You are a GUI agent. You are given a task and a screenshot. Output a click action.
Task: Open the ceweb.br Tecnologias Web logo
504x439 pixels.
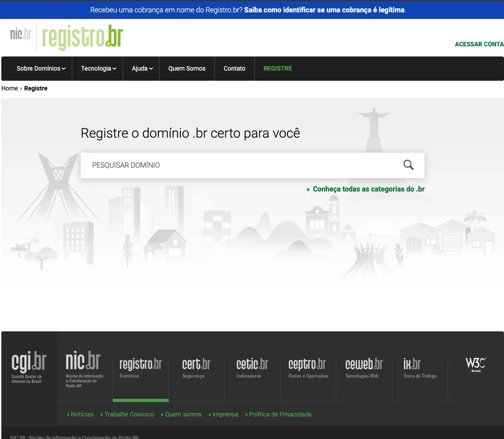click(364, 368)
